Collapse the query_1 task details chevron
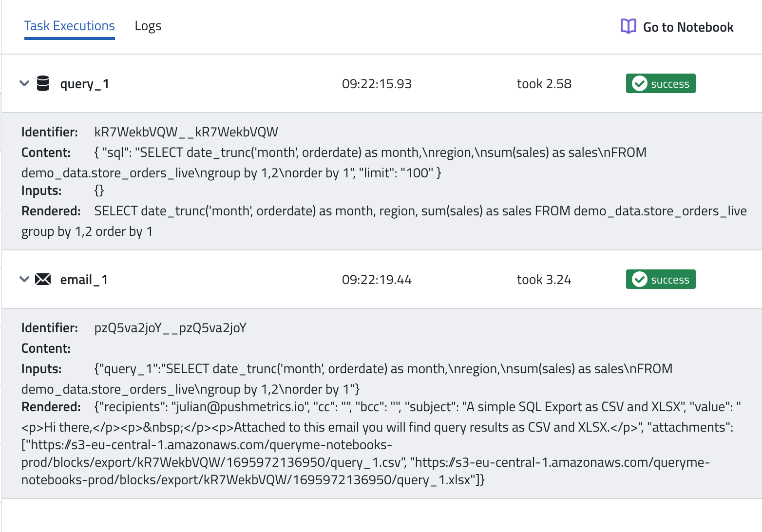This screenshot has height=532, width=762. 24,84
